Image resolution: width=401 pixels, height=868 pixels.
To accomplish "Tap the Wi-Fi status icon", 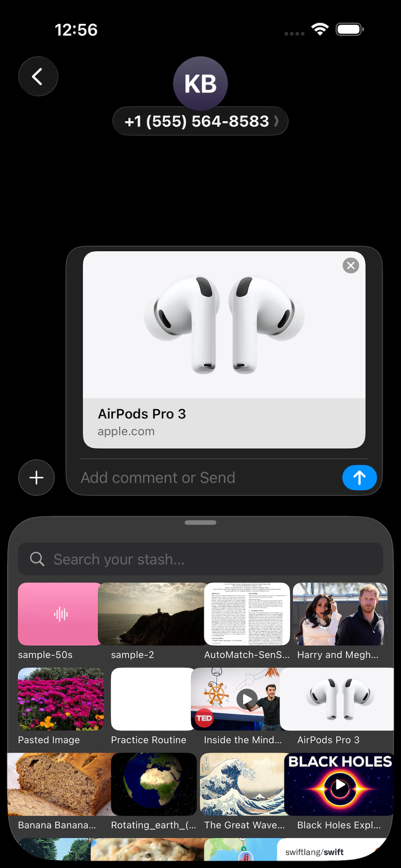I will (320, 29).
